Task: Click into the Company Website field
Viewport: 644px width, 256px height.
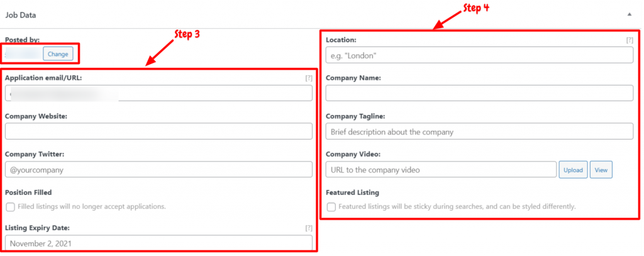Action: (158, 131)
